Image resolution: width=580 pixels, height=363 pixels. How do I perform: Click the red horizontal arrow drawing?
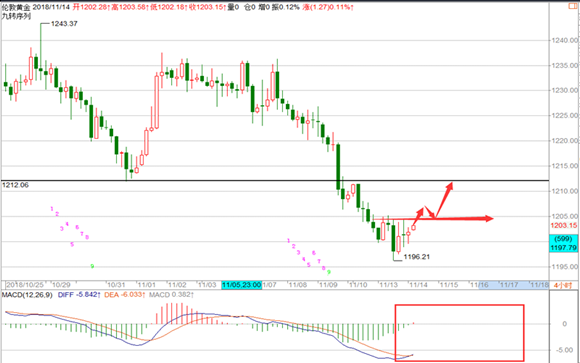(433, 219)
